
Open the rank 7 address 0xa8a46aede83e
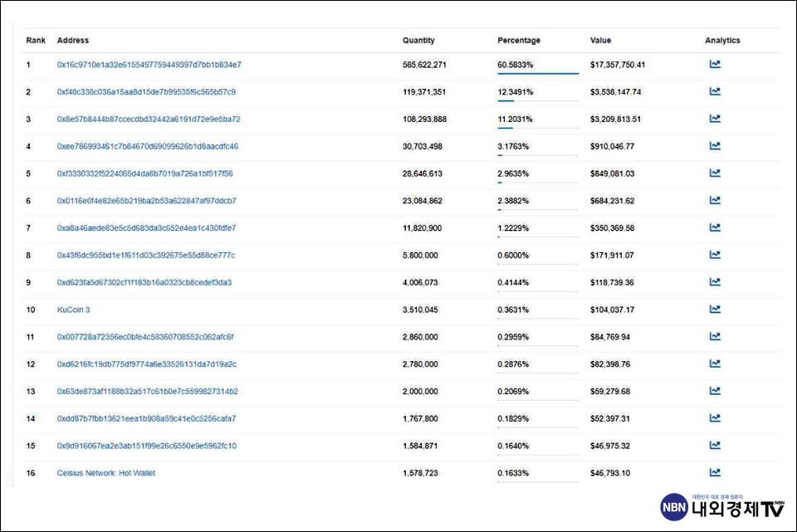(x=146, y=228)
